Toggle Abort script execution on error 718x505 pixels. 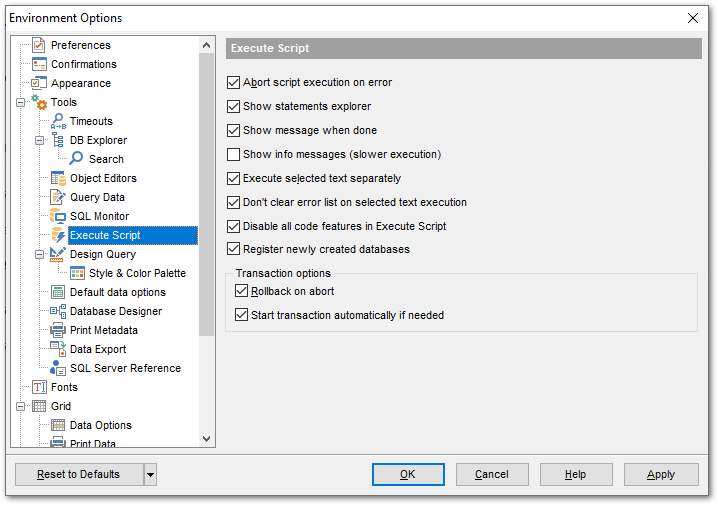coord(234,82)
